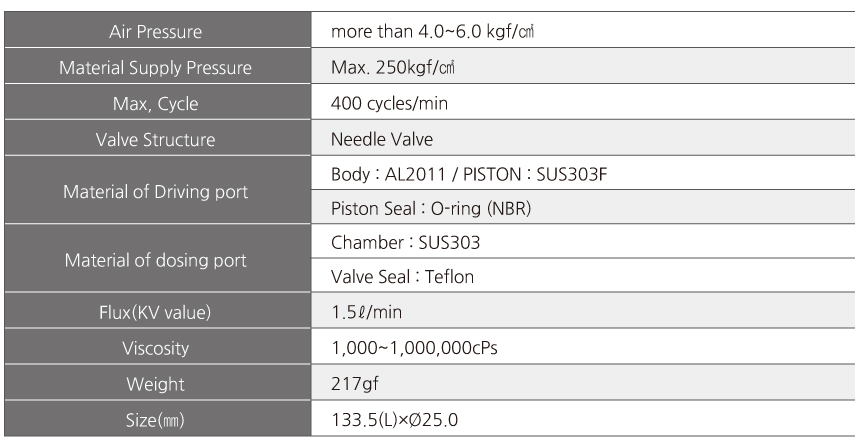Select the 1,000~1,000,000cPs value

(x=415, y=348)
